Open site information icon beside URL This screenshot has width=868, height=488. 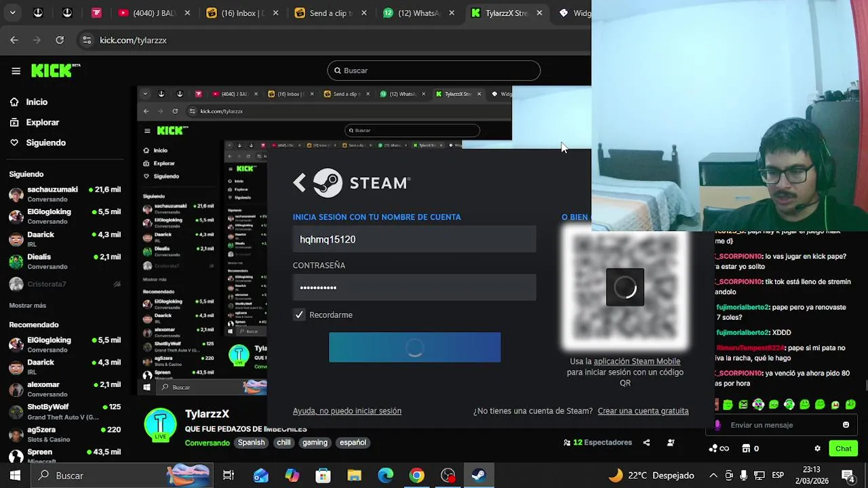pos(87,40)
